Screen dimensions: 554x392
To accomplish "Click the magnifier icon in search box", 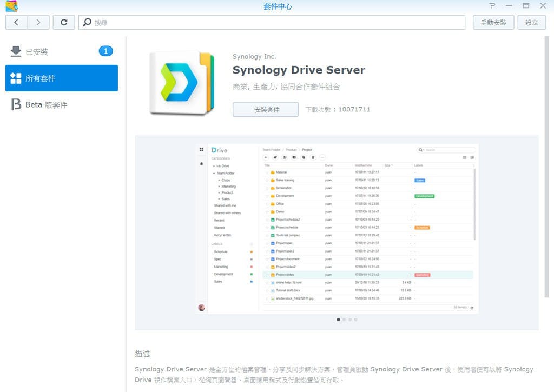I will click(x=87, y=23).
